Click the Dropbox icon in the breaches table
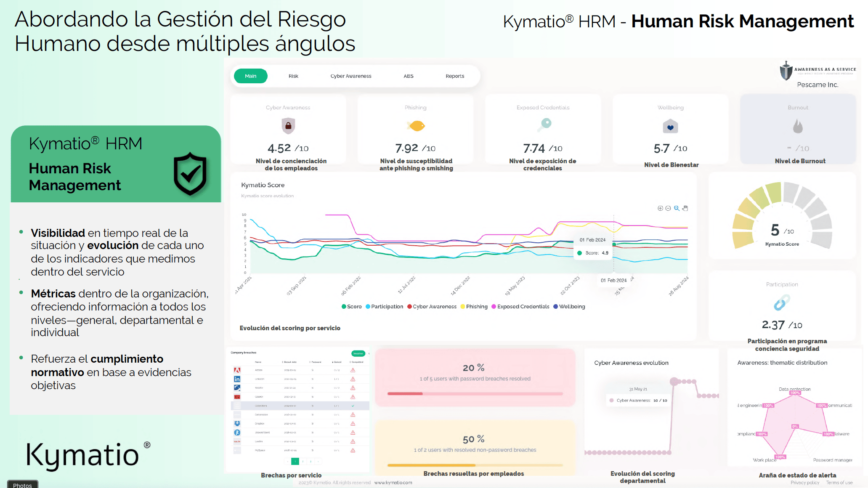This screenshot has width=868, height=488. click(x=237, y=424)
